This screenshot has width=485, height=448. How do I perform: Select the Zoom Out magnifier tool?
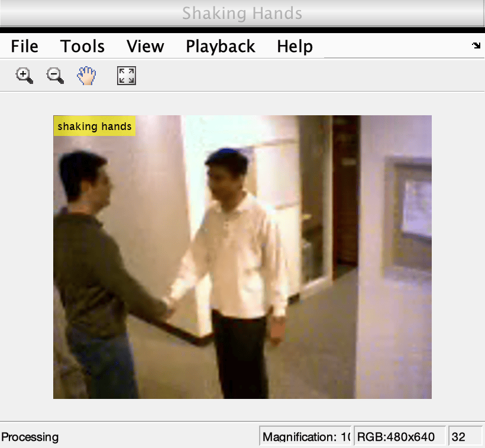pos(56,76)
